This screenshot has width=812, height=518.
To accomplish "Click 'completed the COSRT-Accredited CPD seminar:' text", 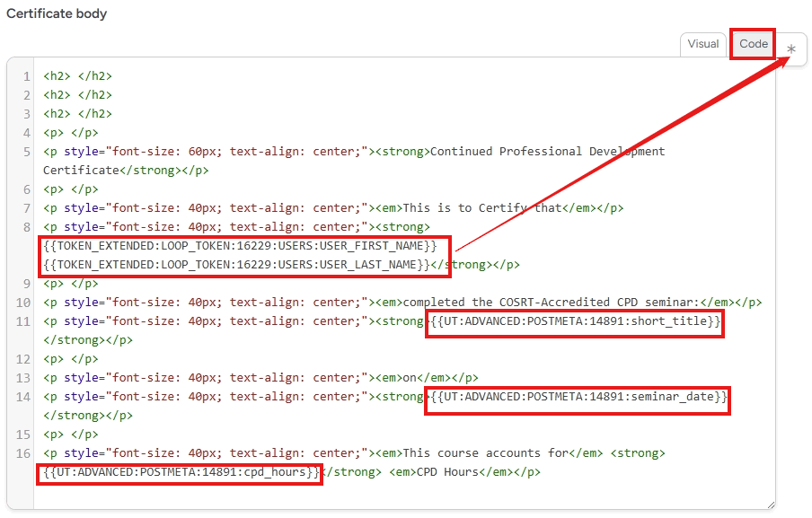I will pyautogui.click(x=551, y=303).
